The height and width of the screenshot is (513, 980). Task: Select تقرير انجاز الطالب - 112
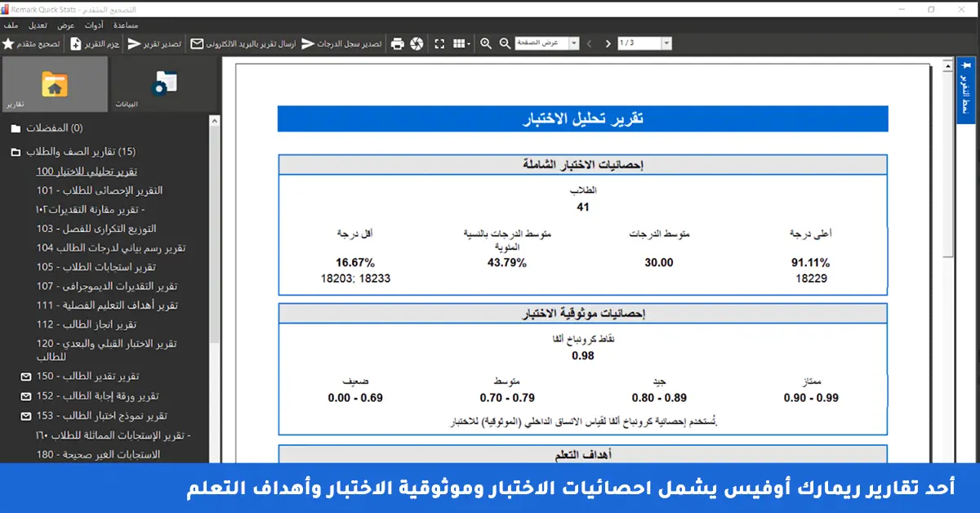[86, 324]
